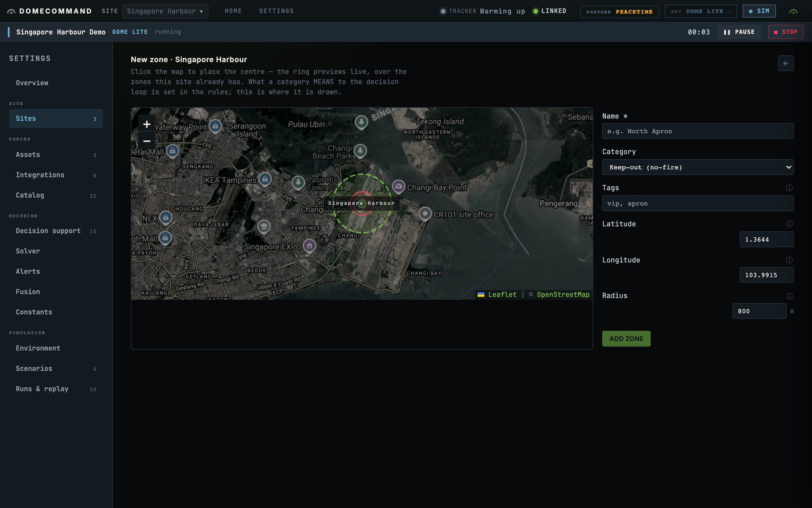
Task: Click the Singapore Harbour map label
Action: point(361,203)
